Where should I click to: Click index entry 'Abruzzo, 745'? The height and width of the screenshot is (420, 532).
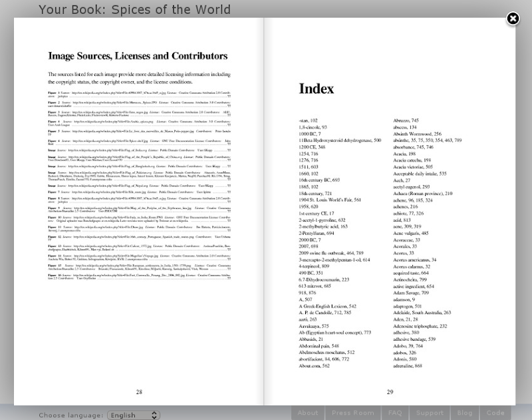click(406, 120)
